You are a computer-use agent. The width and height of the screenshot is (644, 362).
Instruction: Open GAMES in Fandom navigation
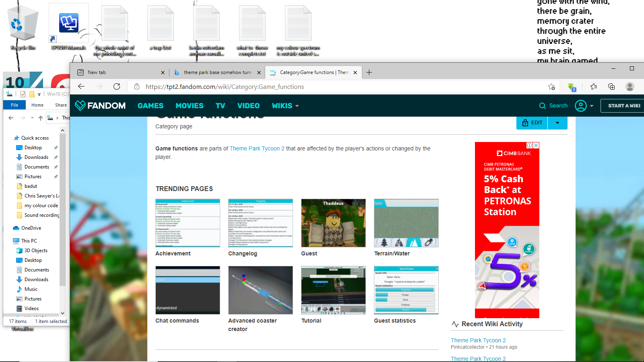(x=151, y=106)
